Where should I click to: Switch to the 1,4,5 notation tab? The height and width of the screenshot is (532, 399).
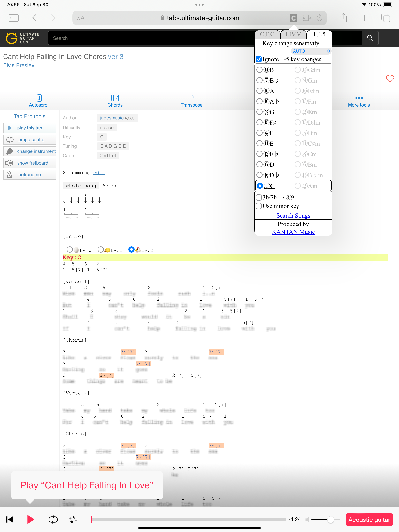319,34
